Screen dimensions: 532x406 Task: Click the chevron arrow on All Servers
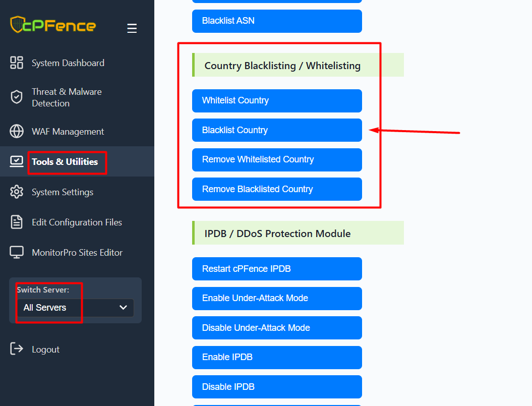click(x=123, y=308)
